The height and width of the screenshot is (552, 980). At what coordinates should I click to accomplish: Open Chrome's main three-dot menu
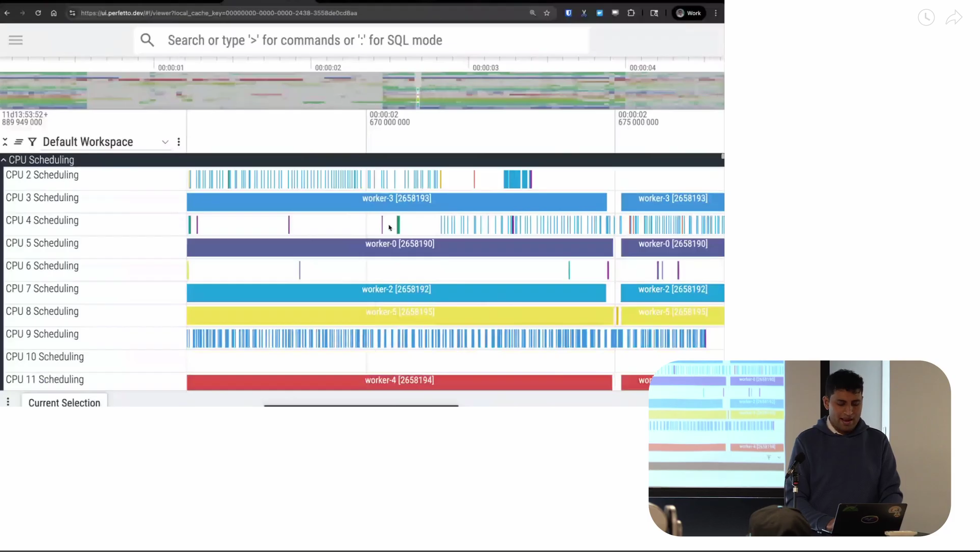715,13
